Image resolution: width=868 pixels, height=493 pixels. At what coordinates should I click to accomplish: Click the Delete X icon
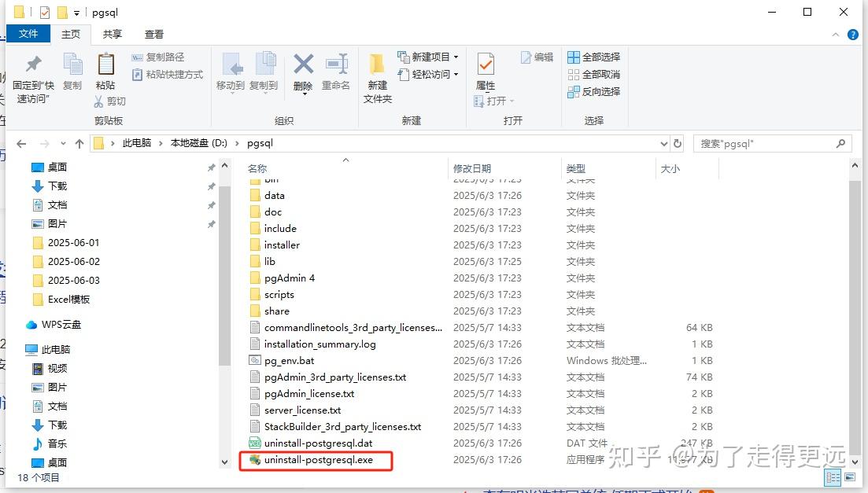(303, 64)
